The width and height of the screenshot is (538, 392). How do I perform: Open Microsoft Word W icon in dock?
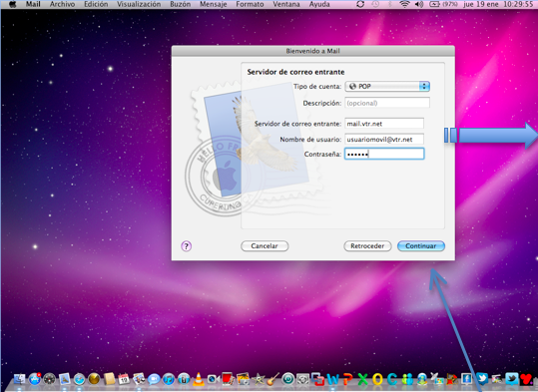tap(332, 379)
